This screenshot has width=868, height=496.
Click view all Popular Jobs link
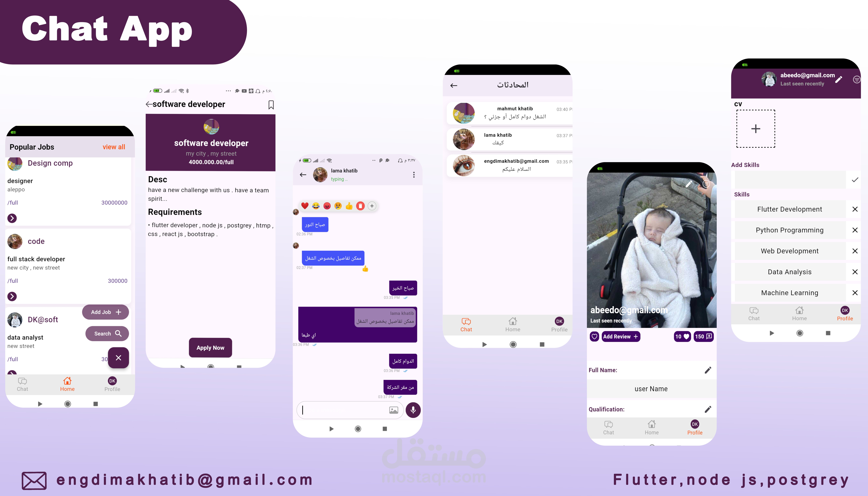[114, 147]
